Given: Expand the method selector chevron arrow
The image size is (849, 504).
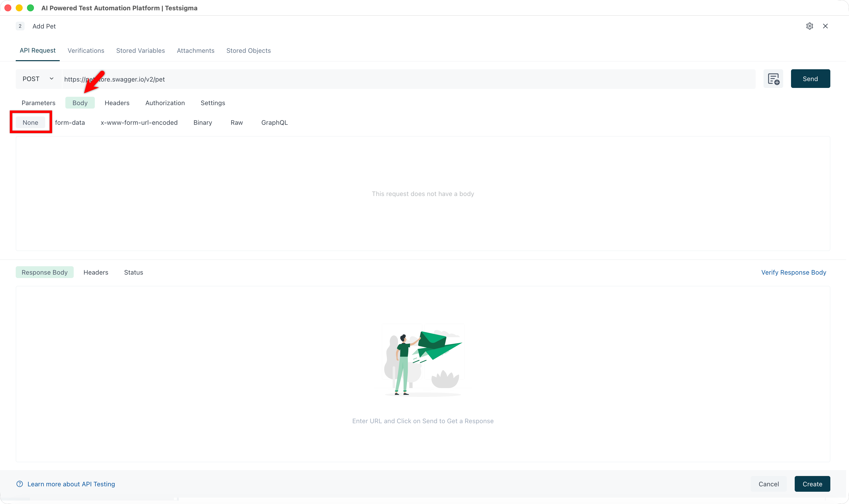Looking at the screenshot, I should click(x=52, y=79).
